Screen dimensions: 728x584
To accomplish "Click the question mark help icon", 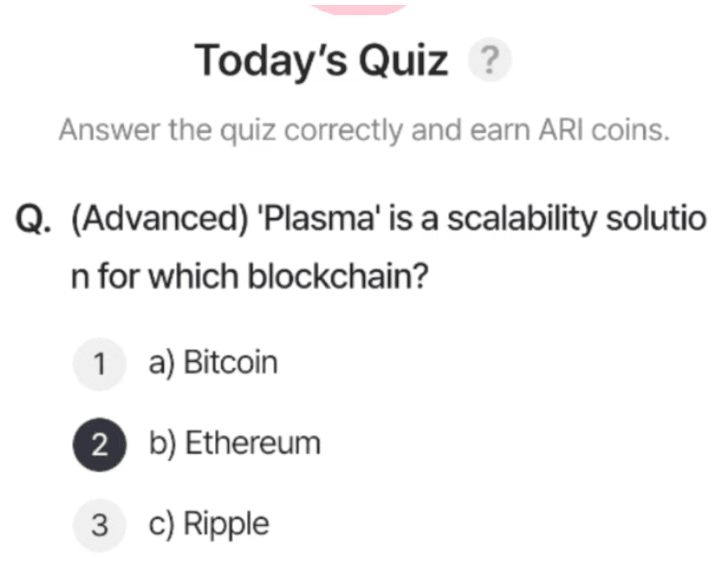I will pyautogui.click(x=490, y=62).
